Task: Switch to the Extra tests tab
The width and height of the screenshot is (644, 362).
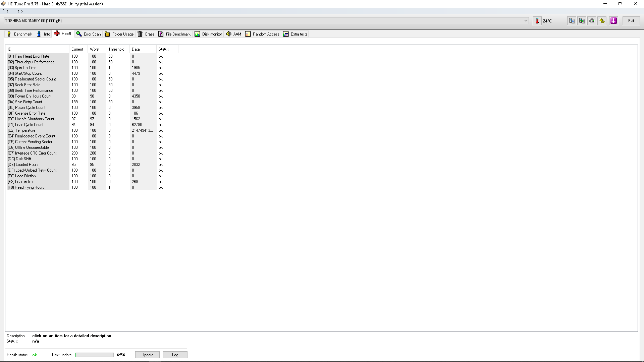Action: point(296,34)
